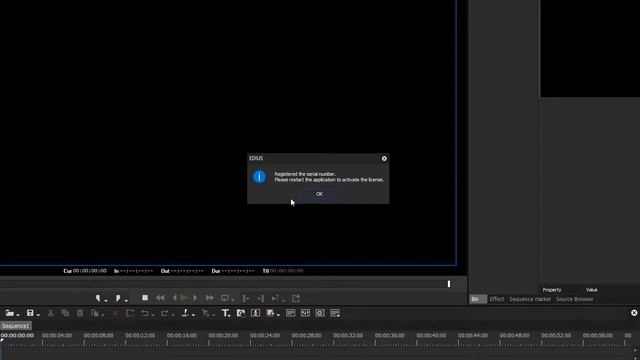The height and width of the screenshot is (360, 640).
Task: Click the orange Delete X icon
Action: point(115,313)
